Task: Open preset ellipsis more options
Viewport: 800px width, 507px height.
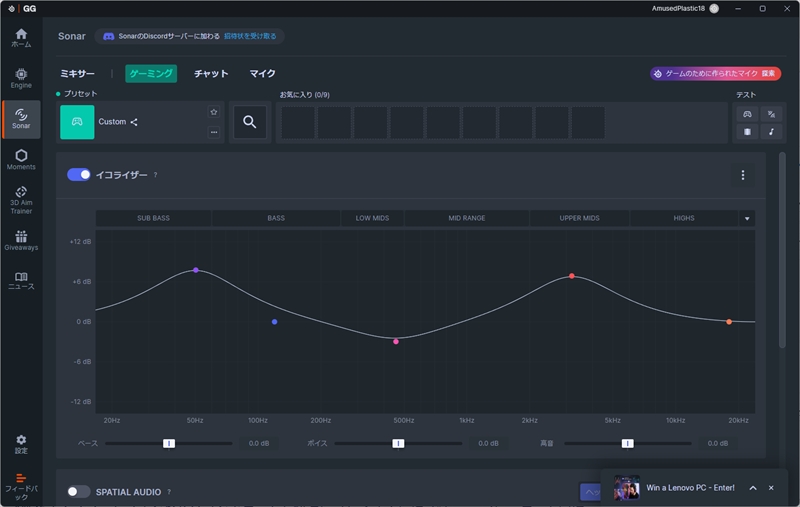Action: [x=213, y=132]
